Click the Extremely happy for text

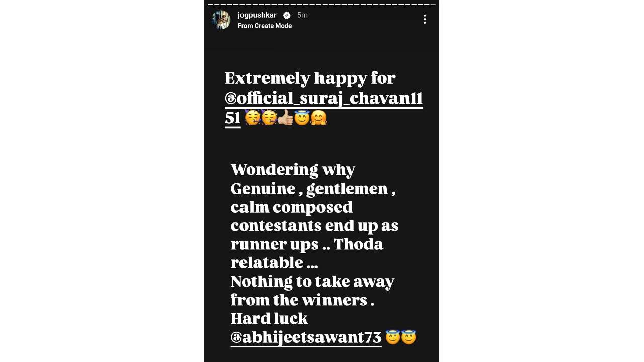point(310,79)
